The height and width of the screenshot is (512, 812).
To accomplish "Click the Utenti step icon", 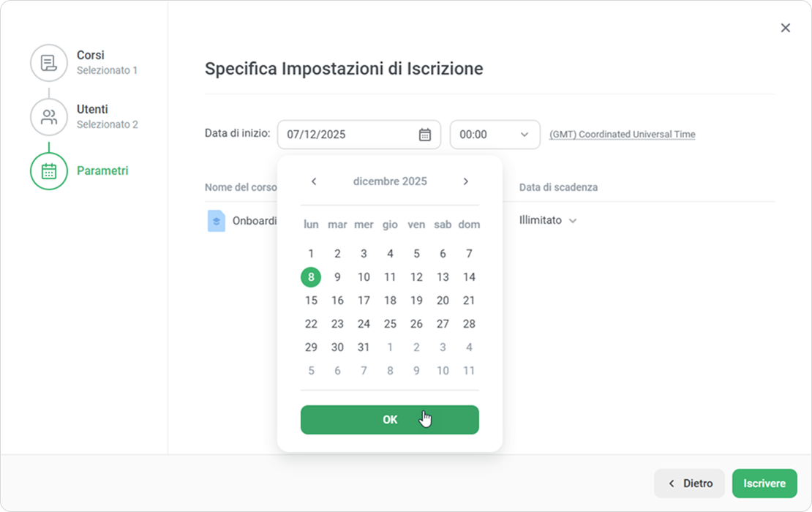I will [49, 117].
